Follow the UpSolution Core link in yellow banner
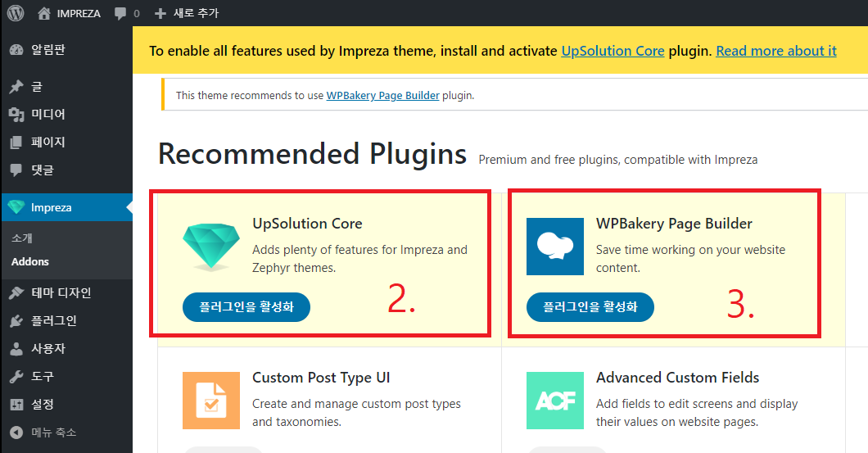868x453 pixels. pos(613,51)
